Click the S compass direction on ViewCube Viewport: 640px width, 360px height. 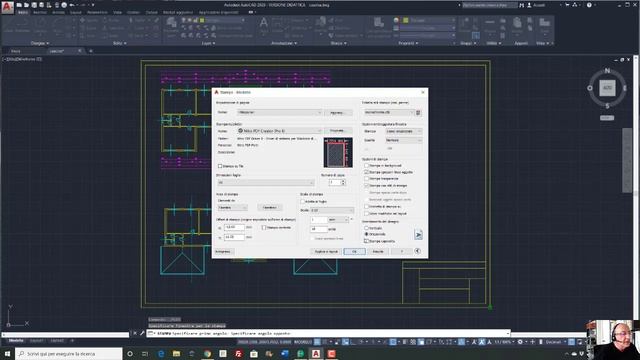click(607, 106)
